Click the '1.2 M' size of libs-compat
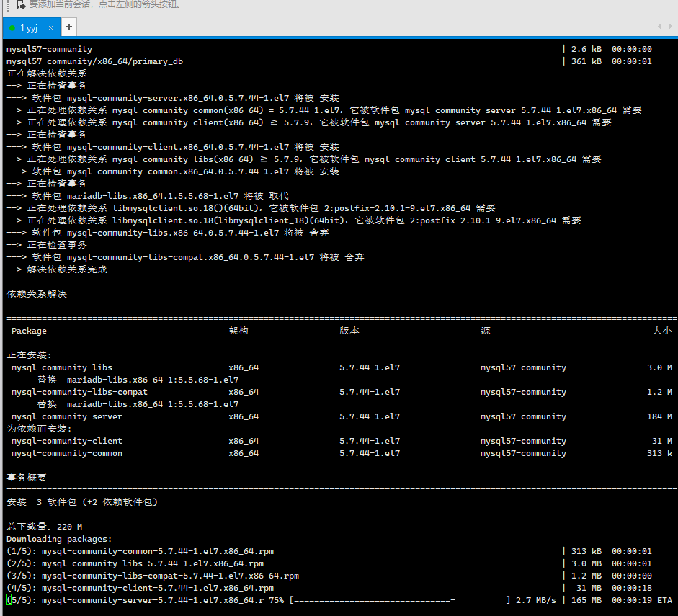Viewport: 678px width, 616px height. 659,392
